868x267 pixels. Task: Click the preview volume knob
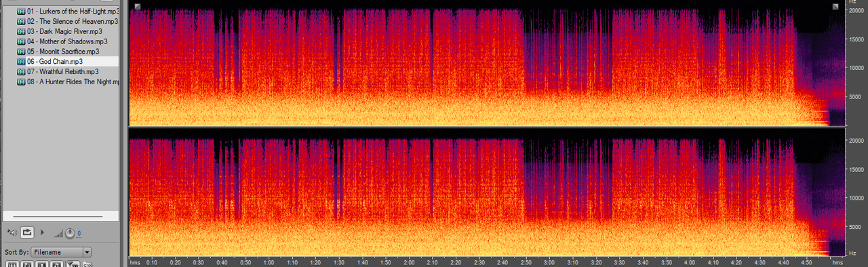click(70, 233)
